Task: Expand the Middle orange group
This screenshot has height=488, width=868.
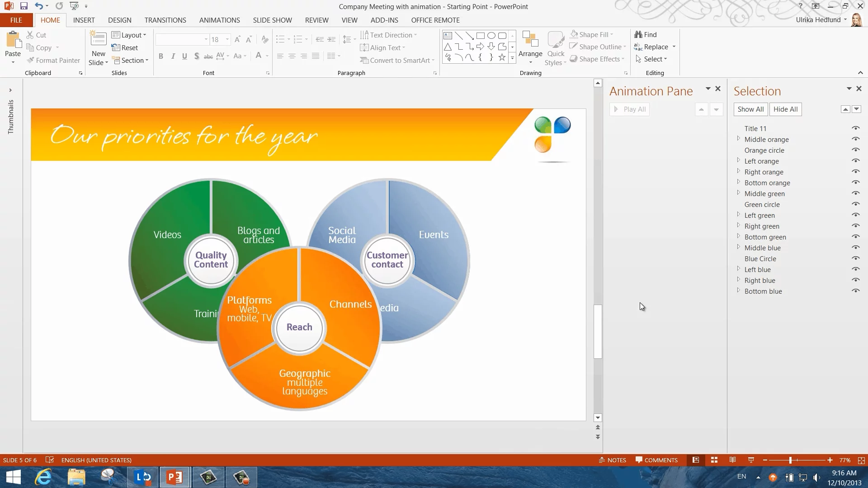Action: [x=738, y=139]
